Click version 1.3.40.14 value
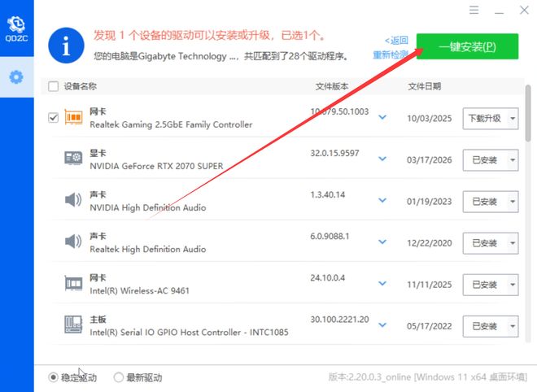The width and height of the screenshot is (537, 392). click(x=327, y=195)
